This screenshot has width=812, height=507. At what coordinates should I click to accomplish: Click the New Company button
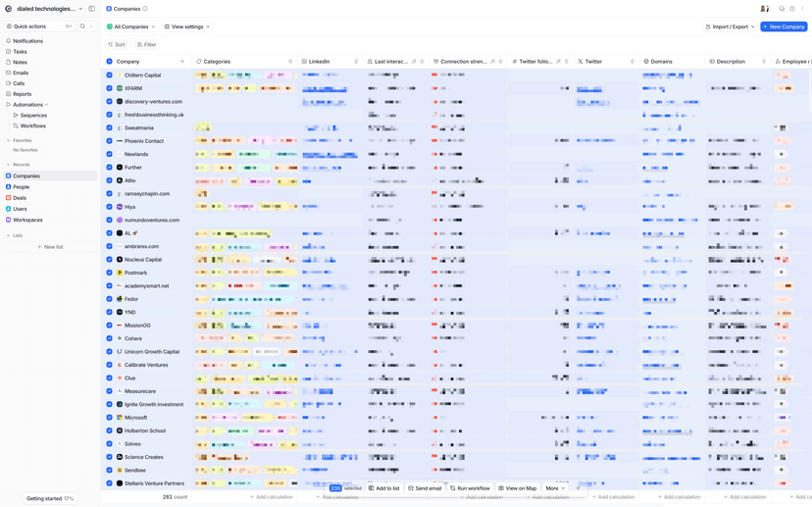(x=784, y=26)
